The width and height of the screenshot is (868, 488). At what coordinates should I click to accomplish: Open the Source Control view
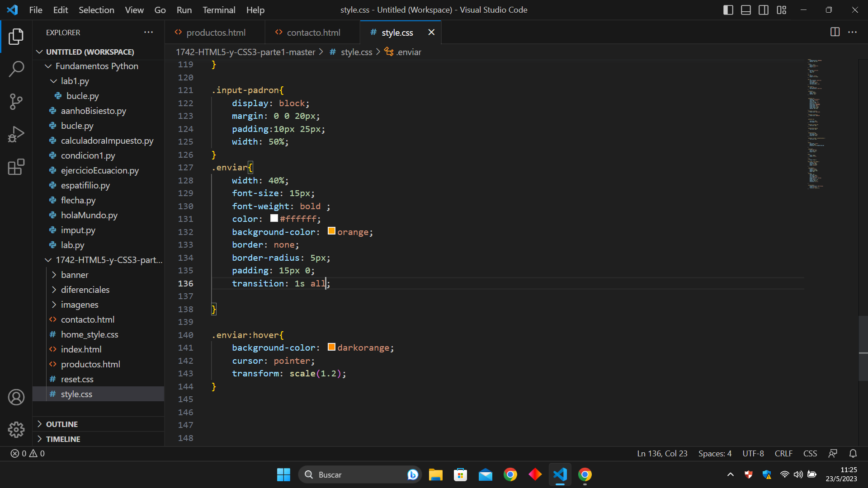pyautogui.click(x=16, y=102)
